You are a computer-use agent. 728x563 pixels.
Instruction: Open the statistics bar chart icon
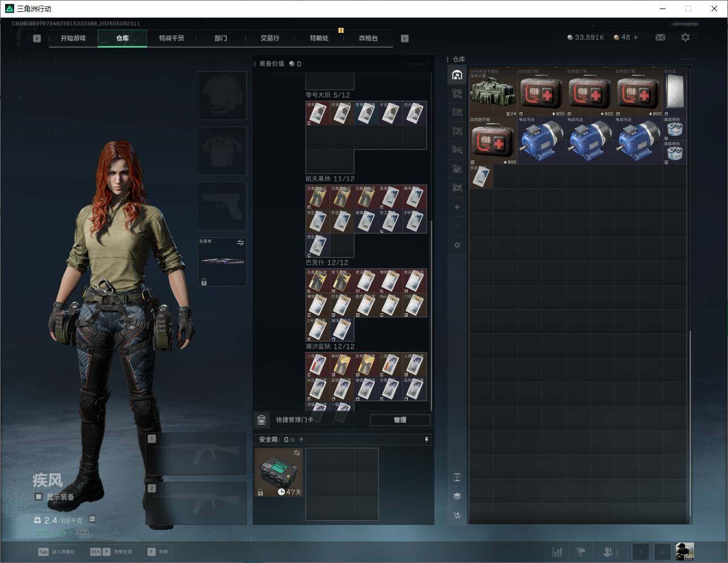tap(558, 552)
